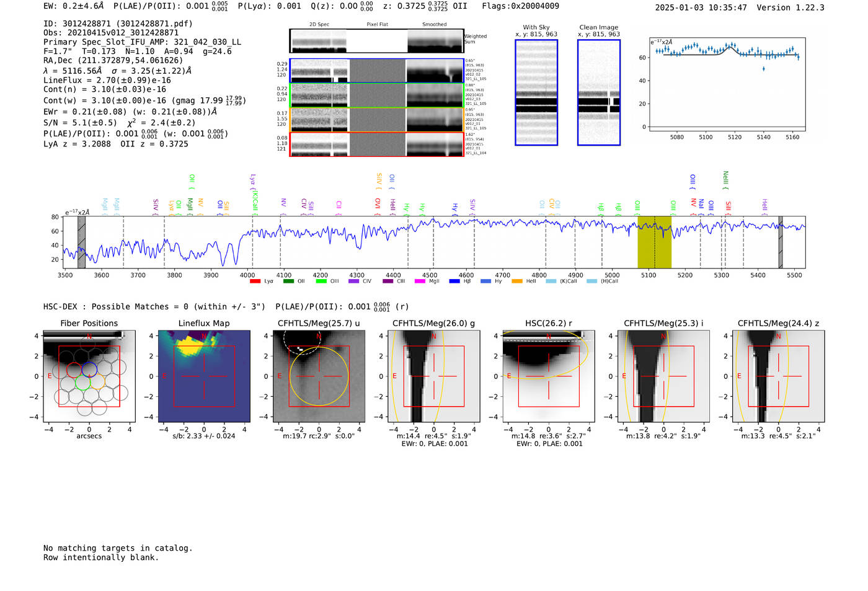Click the ID: 3012428871 line

click(118, 24)
